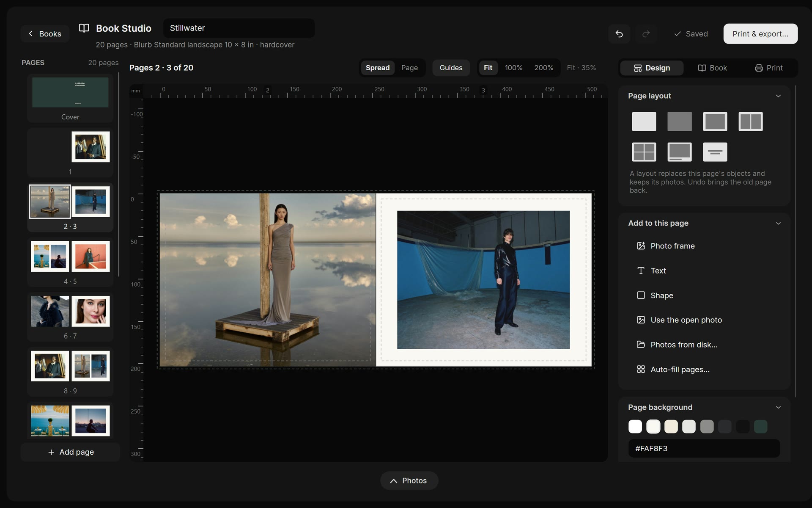Pick the two-column photo layout

coord(750,121)
